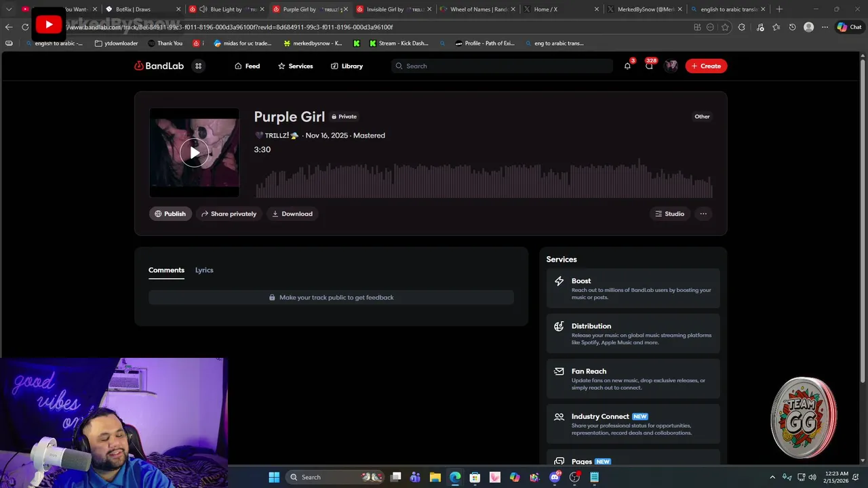Click the BandLab Search field
This screenshot has width=868, height=488.
pyautogui.click(x=502, y=66)
